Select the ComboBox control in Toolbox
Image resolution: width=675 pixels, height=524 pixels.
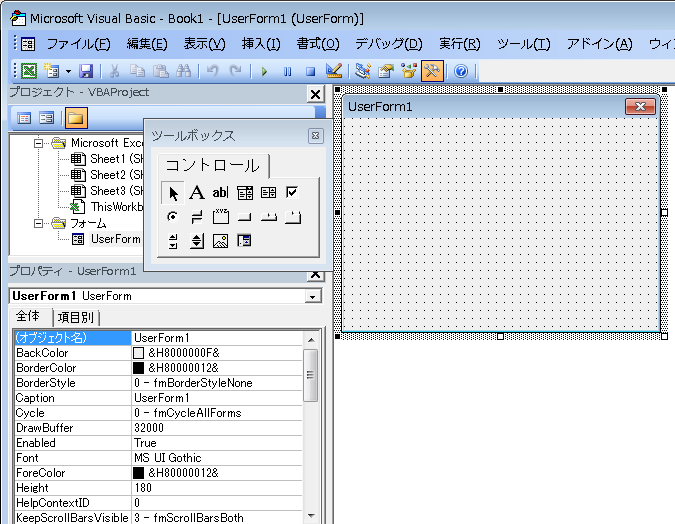pyautogui.click(x=245, y=193)
